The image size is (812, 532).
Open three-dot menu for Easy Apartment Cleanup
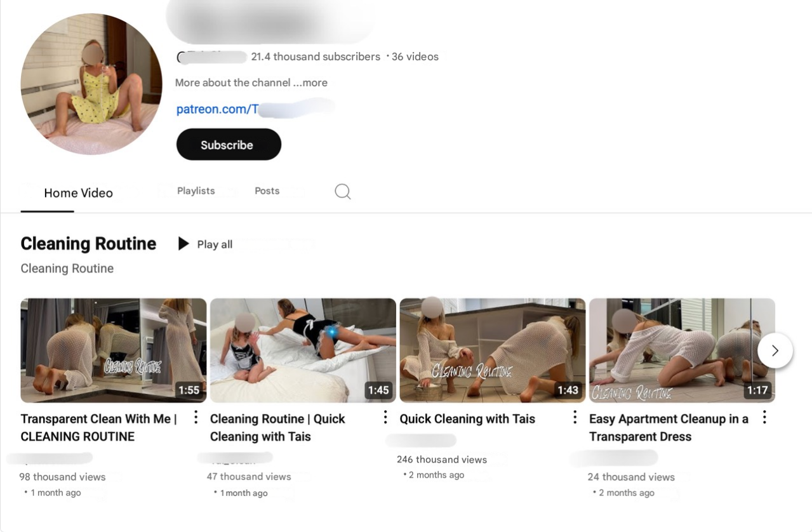pyautogui.click(x=764, y=417)
